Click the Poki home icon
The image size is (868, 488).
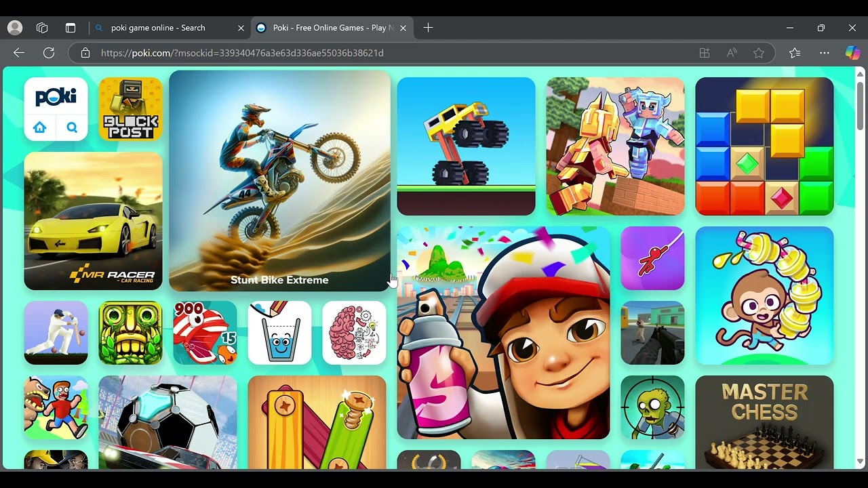pyautogui.click(x=40, y=127)
